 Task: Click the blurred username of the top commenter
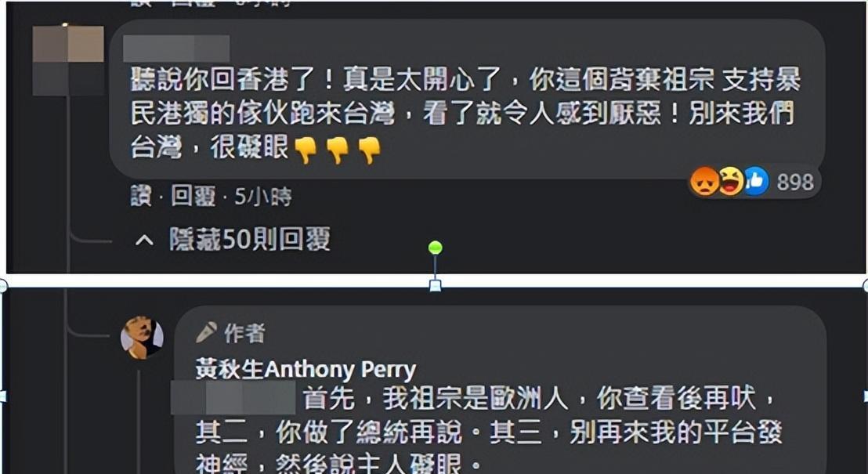tap(176, 48)
